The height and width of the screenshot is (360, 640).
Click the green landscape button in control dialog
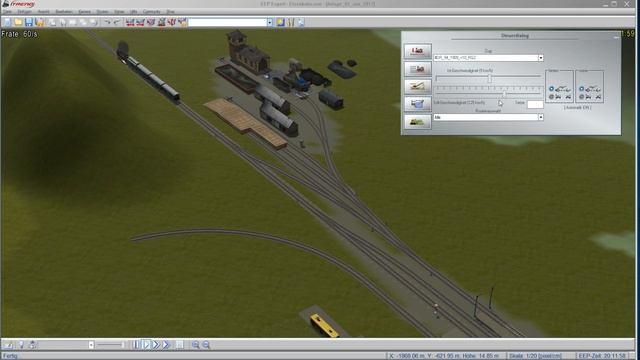pyautogui.click(x=418, y=122)
